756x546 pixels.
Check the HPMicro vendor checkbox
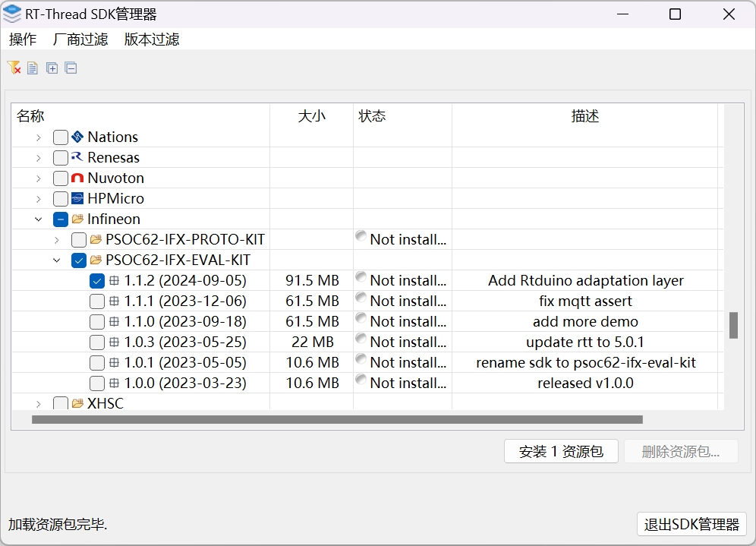pyautogui.click(x=60, y=199)
